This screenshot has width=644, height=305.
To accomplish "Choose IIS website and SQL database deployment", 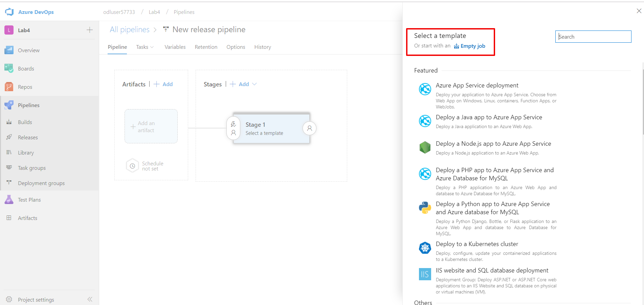I will coord(492,270).
